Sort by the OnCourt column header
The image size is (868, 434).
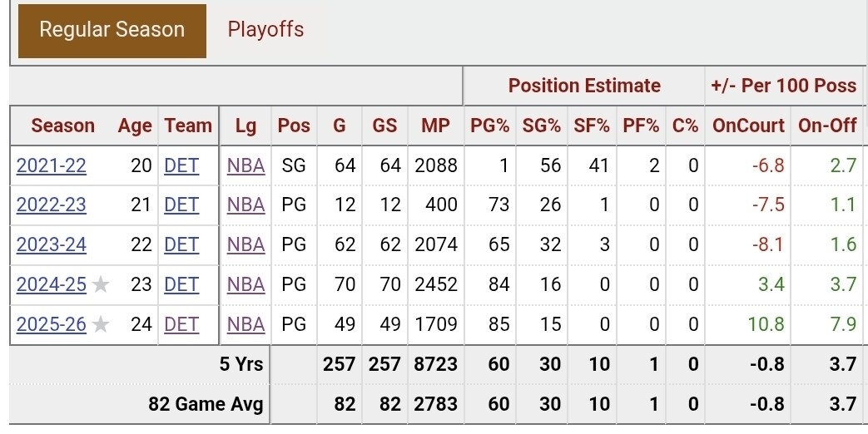point(748,126)
